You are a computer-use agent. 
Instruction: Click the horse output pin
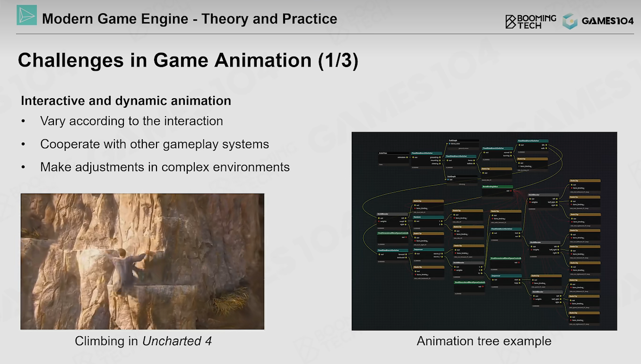point(474,161)
